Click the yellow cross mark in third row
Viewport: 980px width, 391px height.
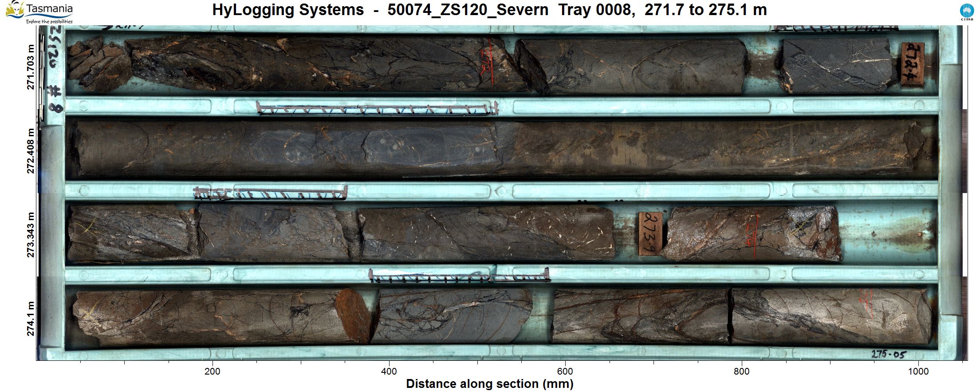[x=86, y=228]
